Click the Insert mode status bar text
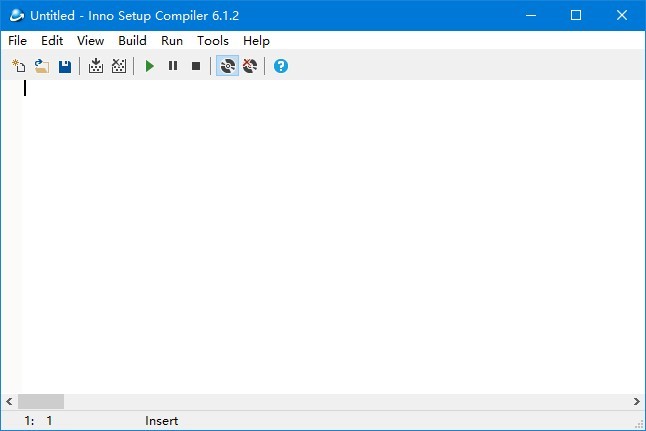Screen dimensions: 646x431 [x=162, y=421]
